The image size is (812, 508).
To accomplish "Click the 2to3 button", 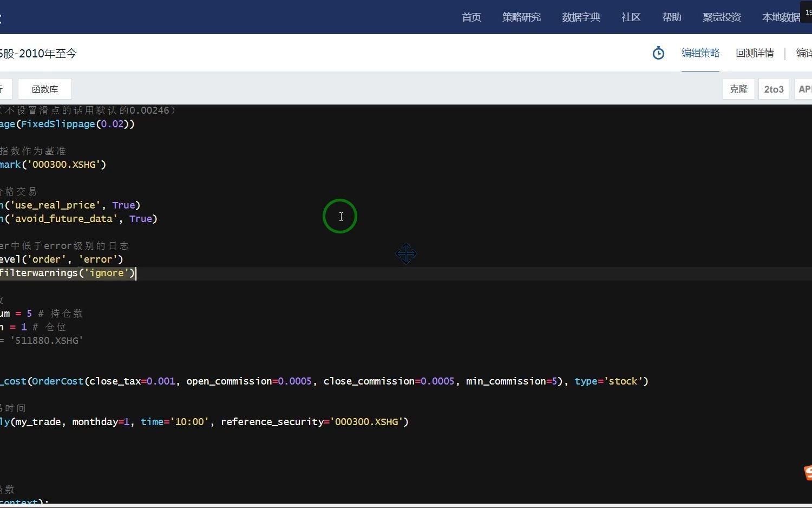I will [x=774, y=89].
